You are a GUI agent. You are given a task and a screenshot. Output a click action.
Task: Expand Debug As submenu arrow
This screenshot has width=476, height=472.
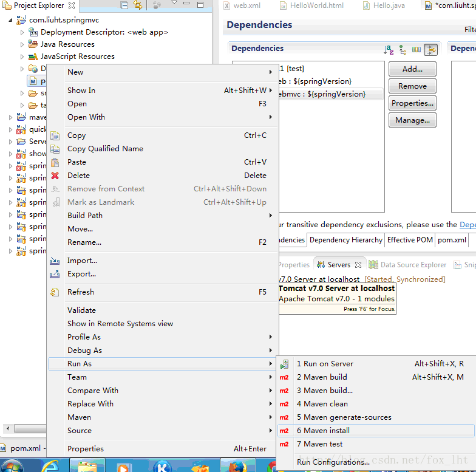tap(271, 350)
